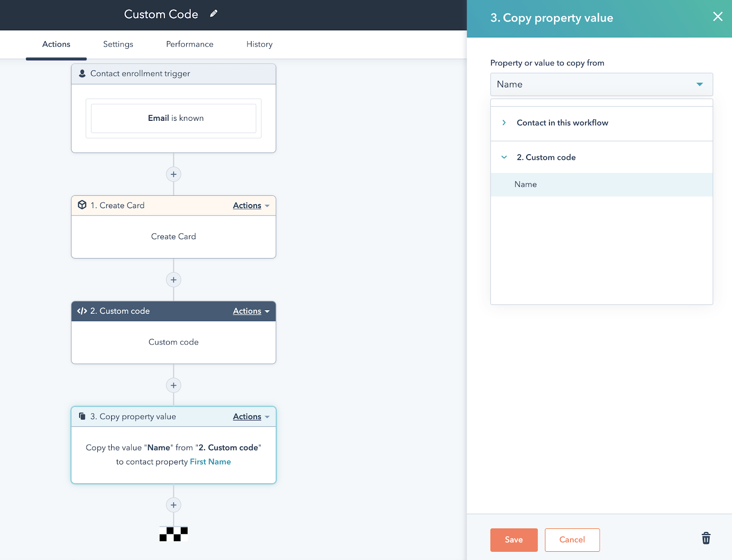The height and width of the screenshot is (560, 732).
Task: Click the Cancel button
Action: tap(572, 540)
